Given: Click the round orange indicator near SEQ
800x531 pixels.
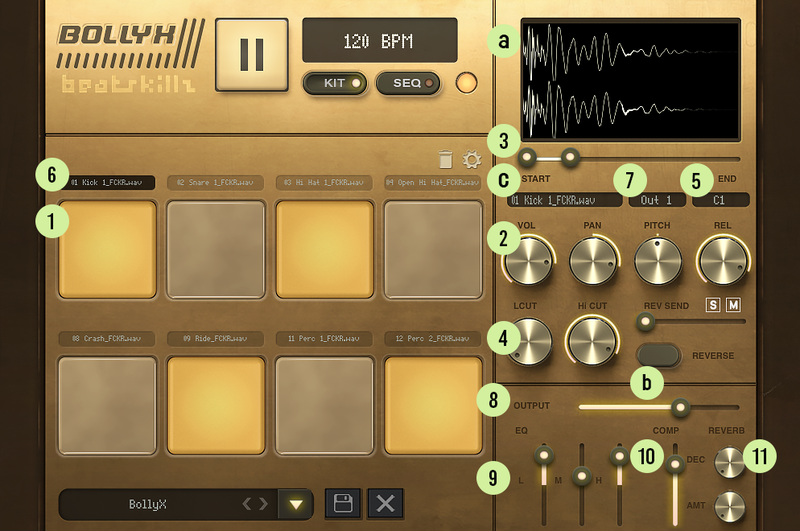Looking at the screenshot, I should 465,82.
